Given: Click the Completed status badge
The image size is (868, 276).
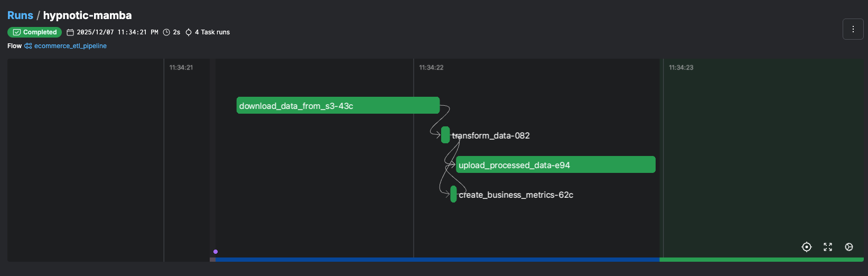Looking at the screenshot, I should (35, 32).
